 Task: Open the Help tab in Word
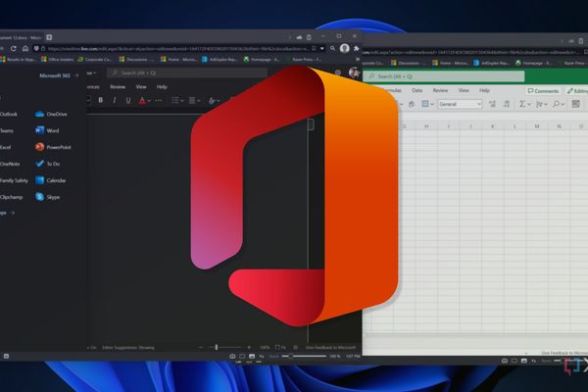coord(162,86)
